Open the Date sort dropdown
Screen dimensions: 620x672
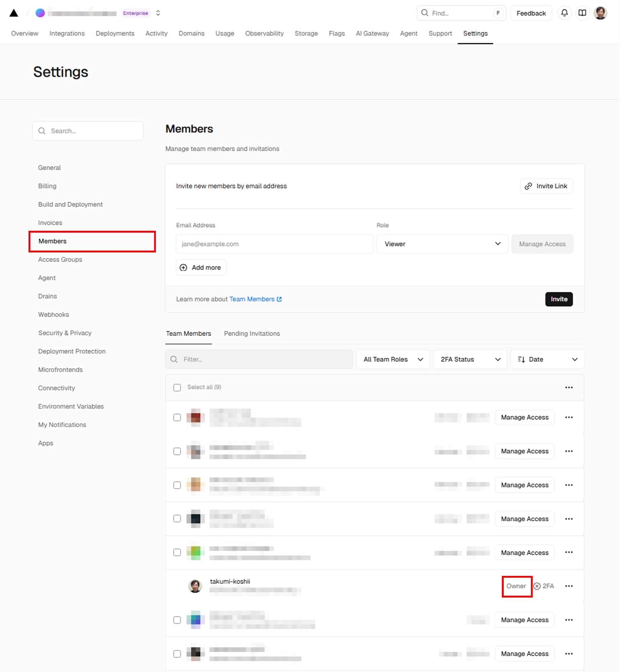click(x=547, y=359)
